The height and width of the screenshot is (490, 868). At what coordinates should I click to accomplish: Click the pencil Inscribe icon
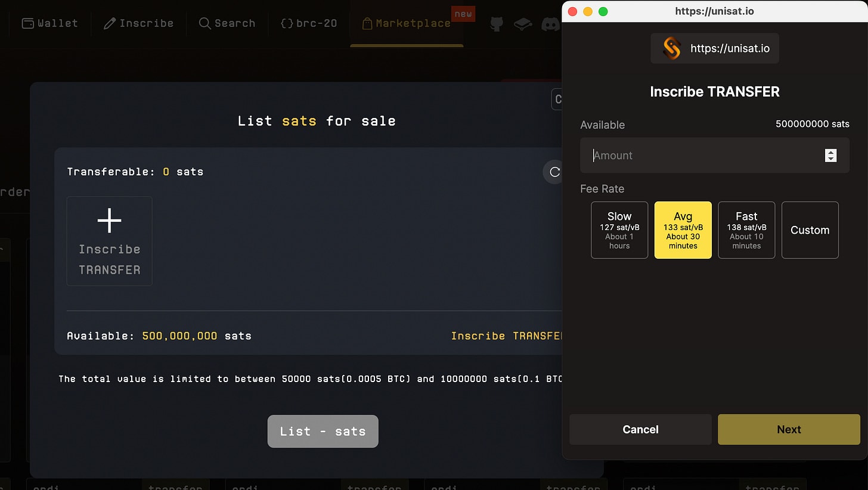point(109,23)
